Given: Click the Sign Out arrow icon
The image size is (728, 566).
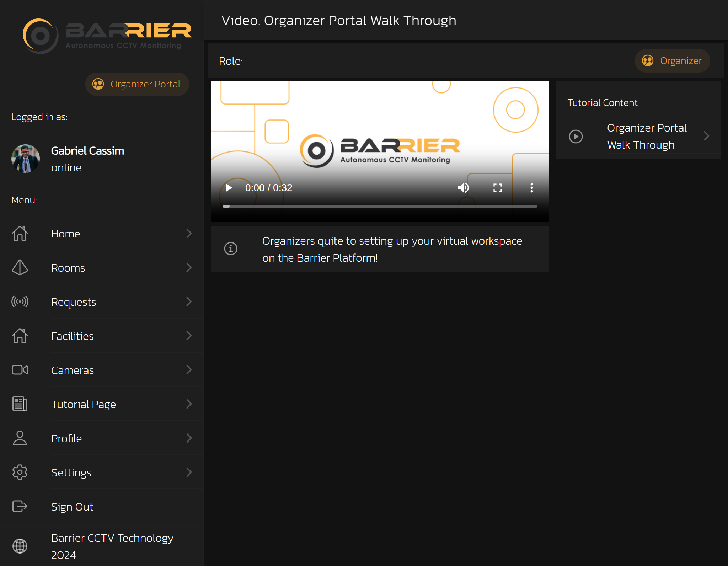Looking at the screenshot, I should click(x=20, y=506).
